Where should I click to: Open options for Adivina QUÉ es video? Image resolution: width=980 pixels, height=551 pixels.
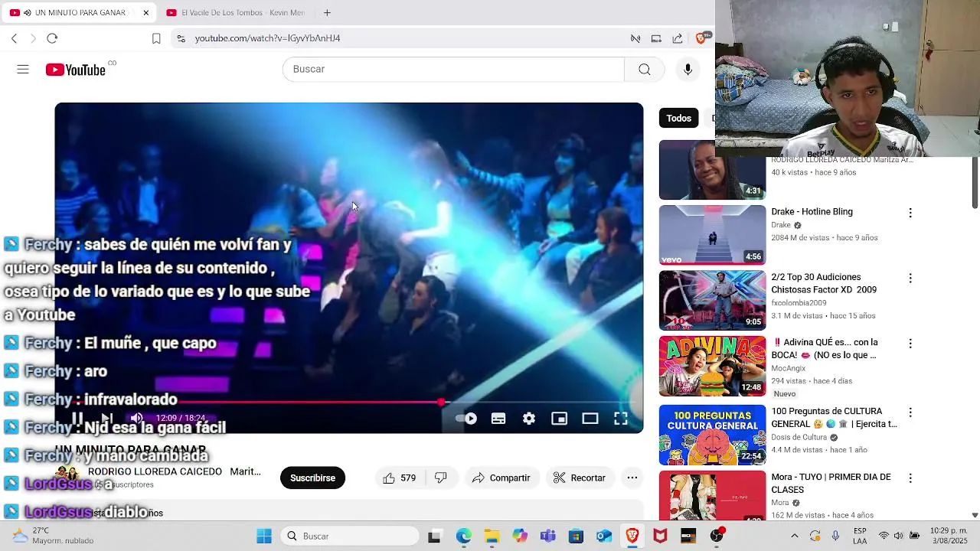[x=910, y=344]
